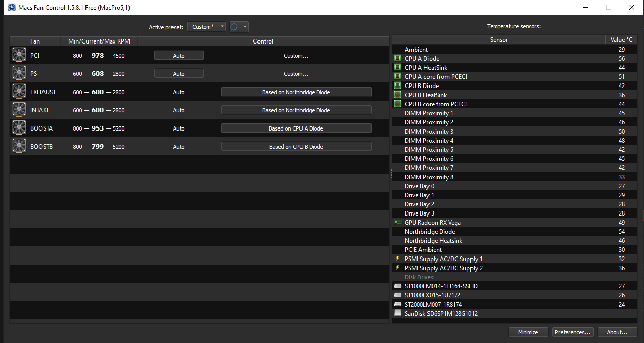Select the Ambient sensor row
This screenshot has height=343, width=644.
click(515, 50)
